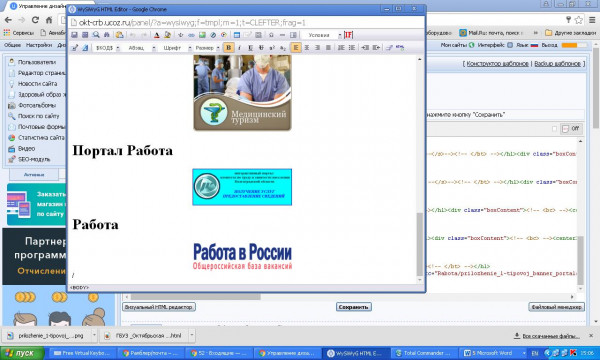Toggle the Off switch above code
The image size is (600, 360).
tap(571, 129)
